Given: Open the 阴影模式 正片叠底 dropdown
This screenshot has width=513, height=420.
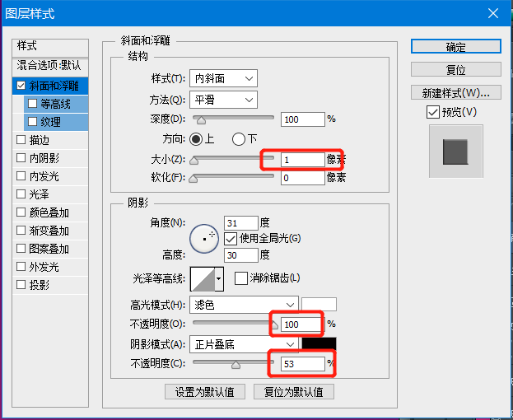Looking at the screenshot, I should (x=244, y=344).
